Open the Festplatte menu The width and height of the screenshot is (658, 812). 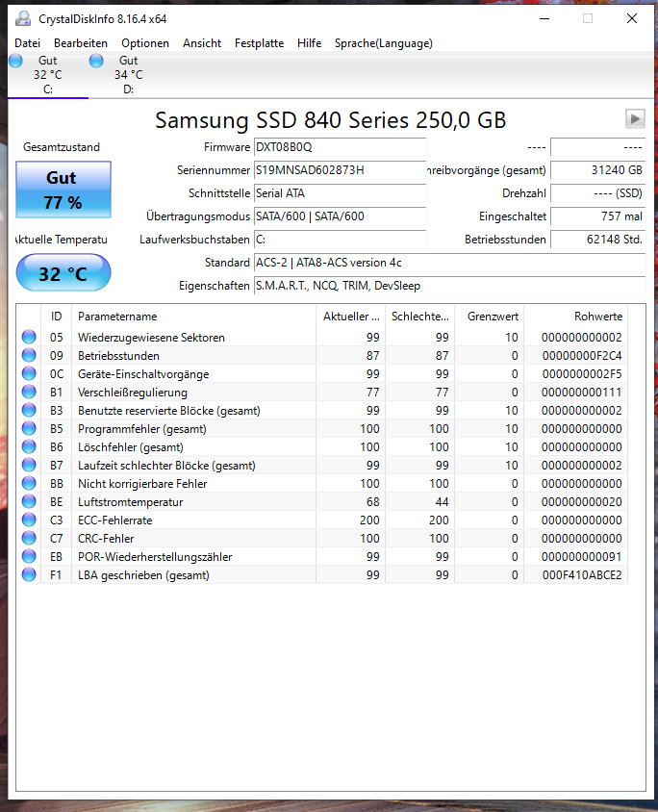(x=259, y=43)
